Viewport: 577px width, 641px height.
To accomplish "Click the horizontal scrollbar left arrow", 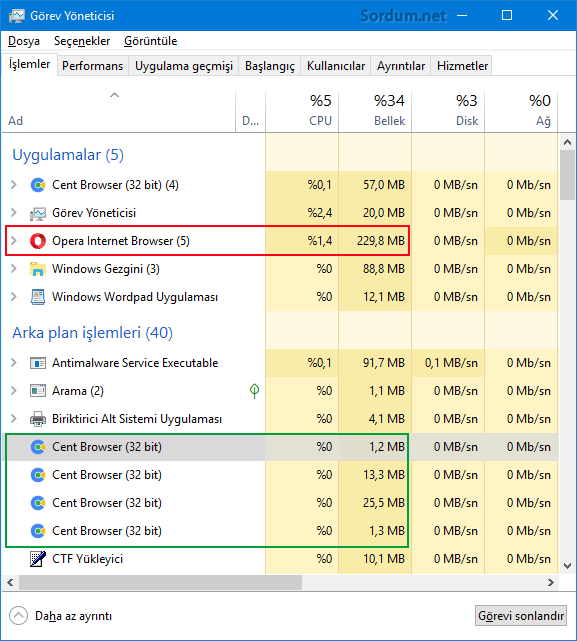I will click(x=10, y=583).
